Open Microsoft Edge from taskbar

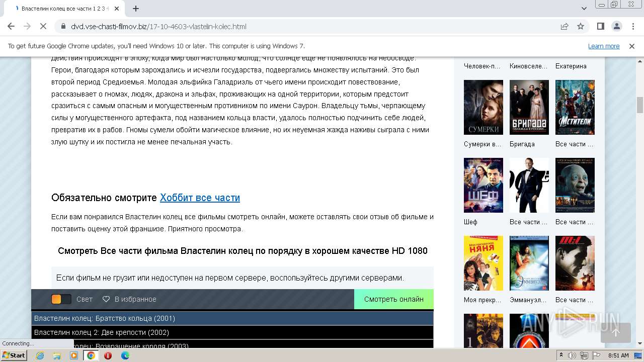pos(125,355)
